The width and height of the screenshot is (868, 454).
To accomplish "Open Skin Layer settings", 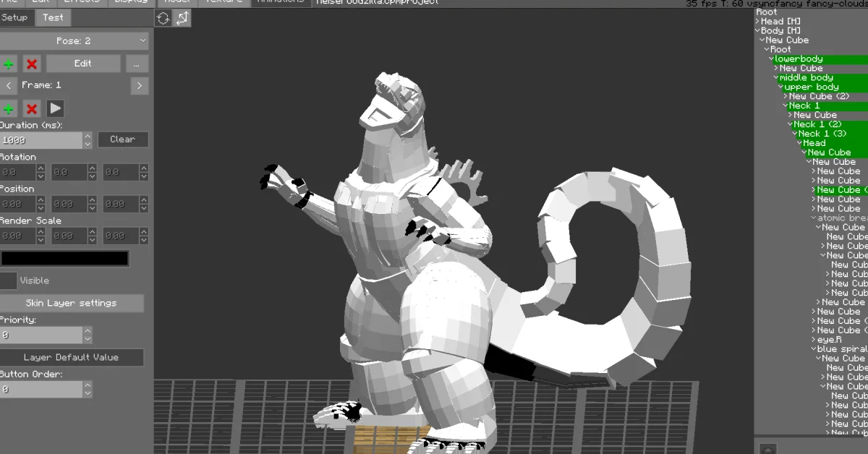I will click(72, 303).
